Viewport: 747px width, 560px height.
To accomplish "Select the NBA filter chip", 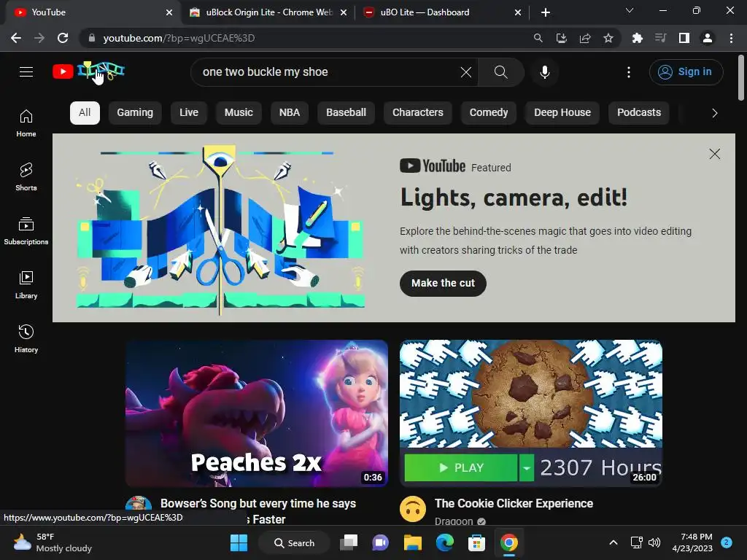I will 290,113.
